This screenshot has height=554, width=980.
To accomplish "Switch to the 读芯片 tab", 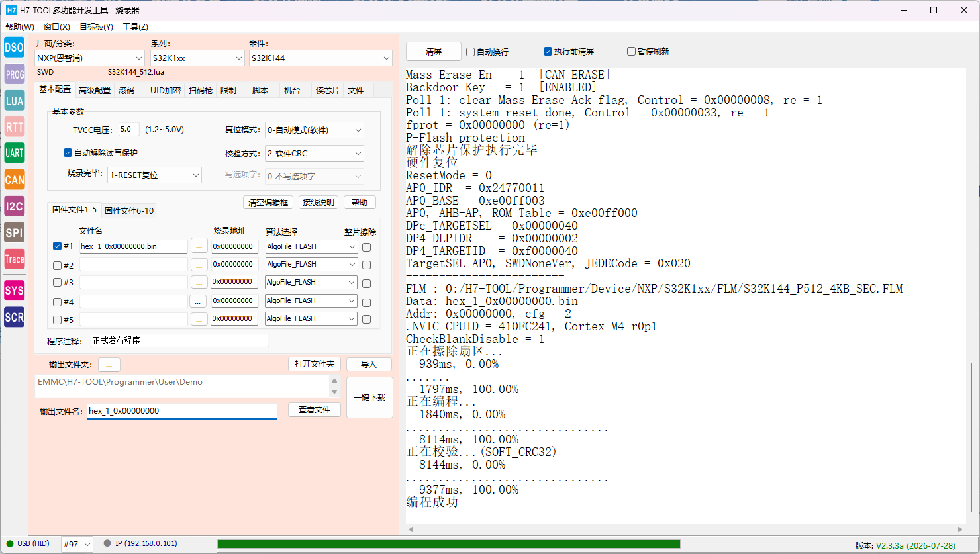I will [327, 91].
